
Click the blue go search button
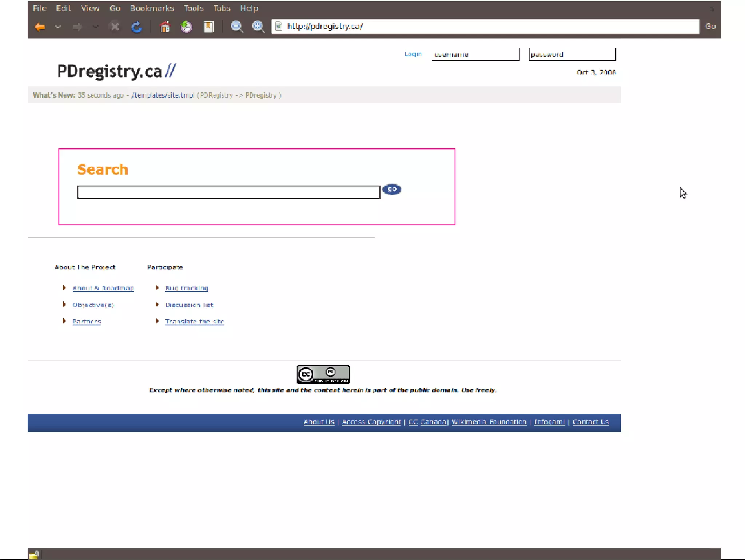(392, 189)
